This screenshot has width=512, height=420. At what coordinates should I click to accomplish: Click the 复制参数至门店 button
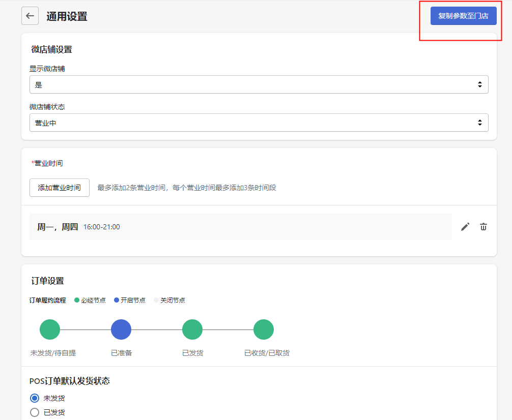[463, 16]
